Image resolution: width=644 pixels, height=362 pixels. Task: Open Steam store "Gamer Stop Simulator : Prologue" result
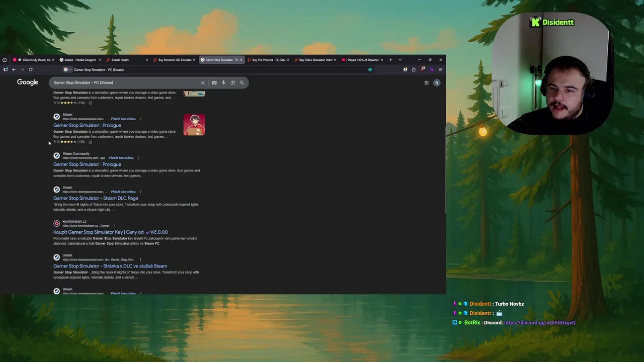click(x=87, y=125)
